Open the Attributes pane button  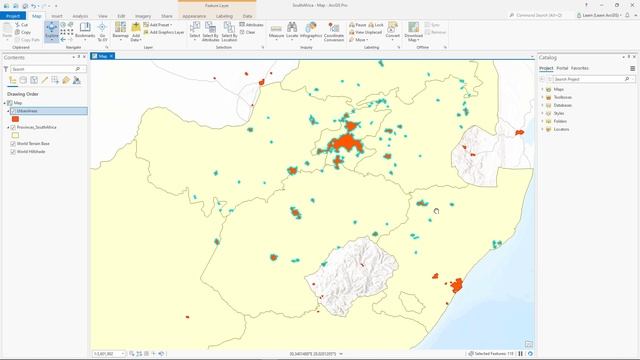(x=251, y=25)
